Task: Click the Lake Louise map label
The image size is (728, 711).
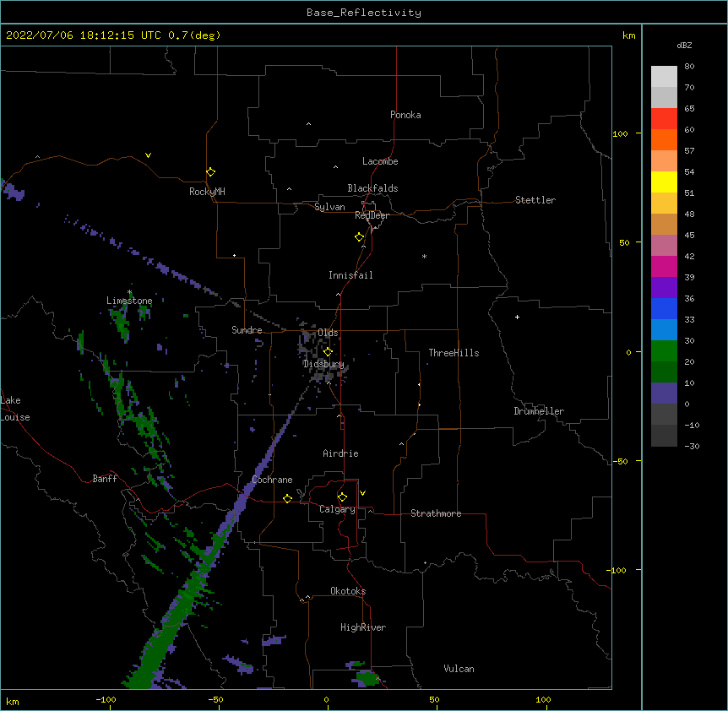Action: coord(15,409)
